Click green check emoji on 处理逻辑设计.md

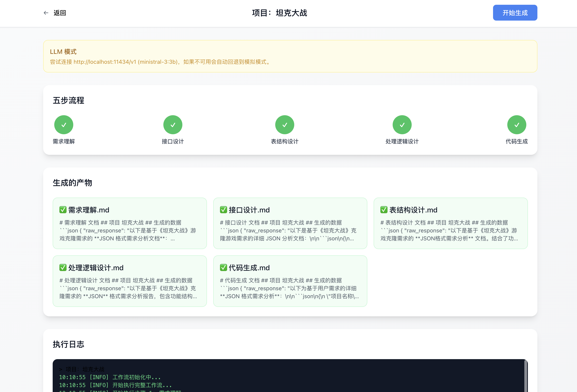click(x=63, y=268)
